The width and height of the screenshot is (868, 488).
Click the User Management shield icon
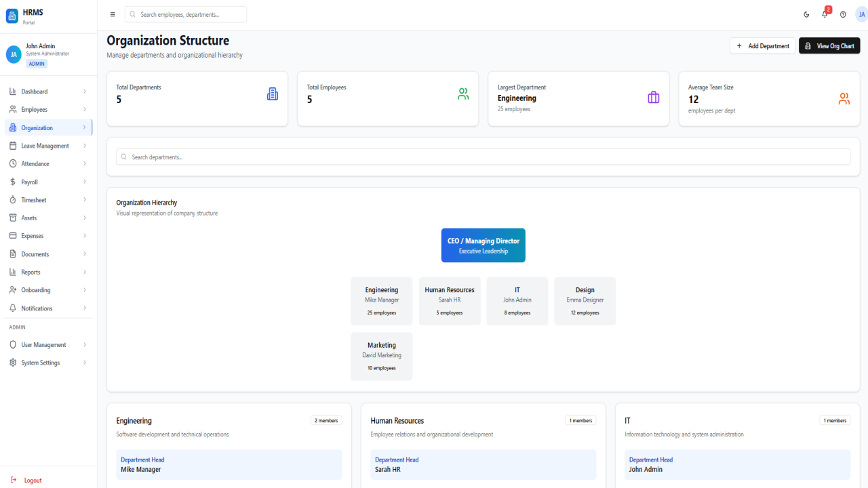coord(13,344)
